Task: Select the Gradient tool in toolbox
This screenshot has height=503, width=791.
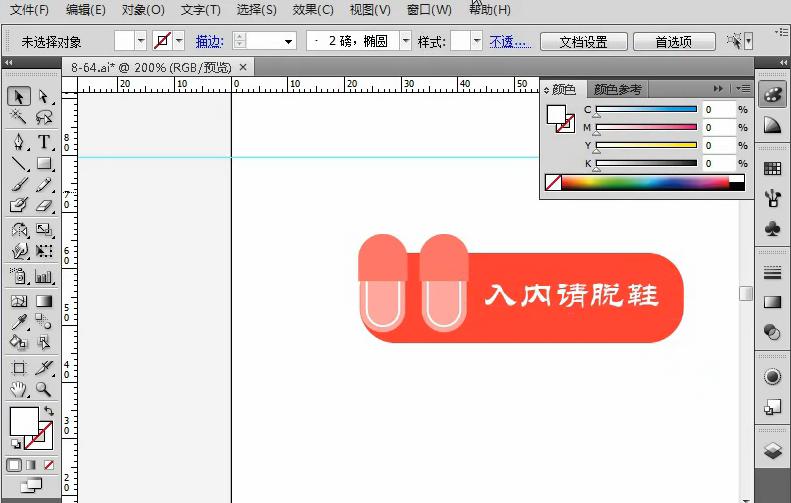Action: tap(44, 301)
